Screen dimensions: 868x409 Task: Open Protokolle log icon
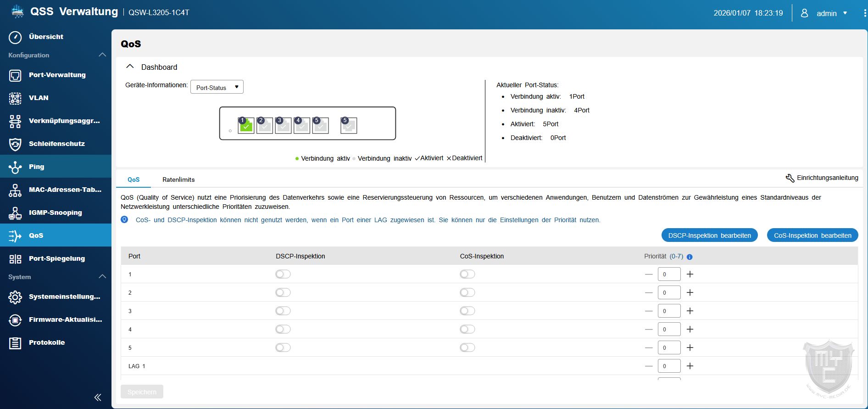[15, 343]
